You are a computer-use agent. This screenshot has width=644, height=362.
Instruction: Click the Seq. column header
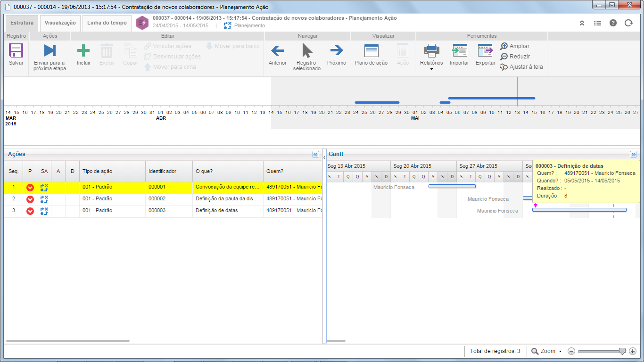click(13, 172)
